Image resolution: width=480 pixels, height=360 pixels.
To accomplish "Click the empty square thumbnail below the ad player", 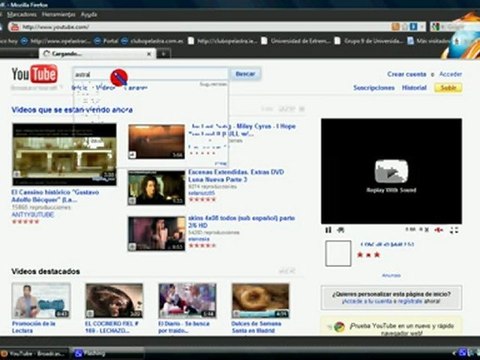I will (x=338, y=253).
